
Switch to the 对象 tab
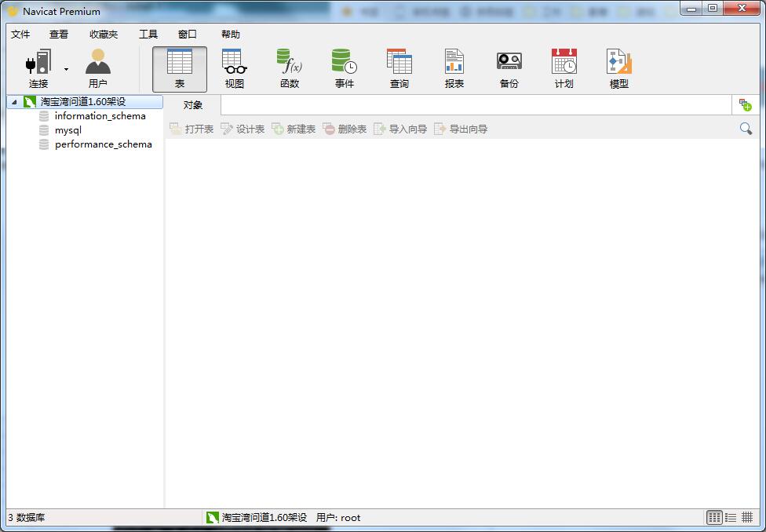(x=193, y=105)
